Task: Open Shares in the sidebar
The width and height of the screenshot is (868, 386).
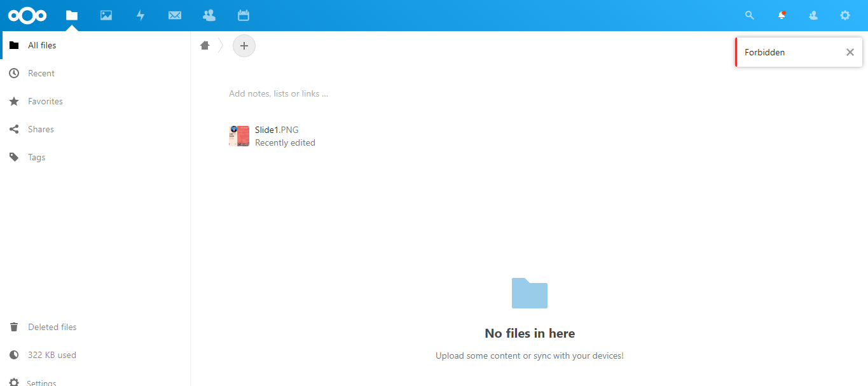Action: pyautogui.click(x=41, y=130)
